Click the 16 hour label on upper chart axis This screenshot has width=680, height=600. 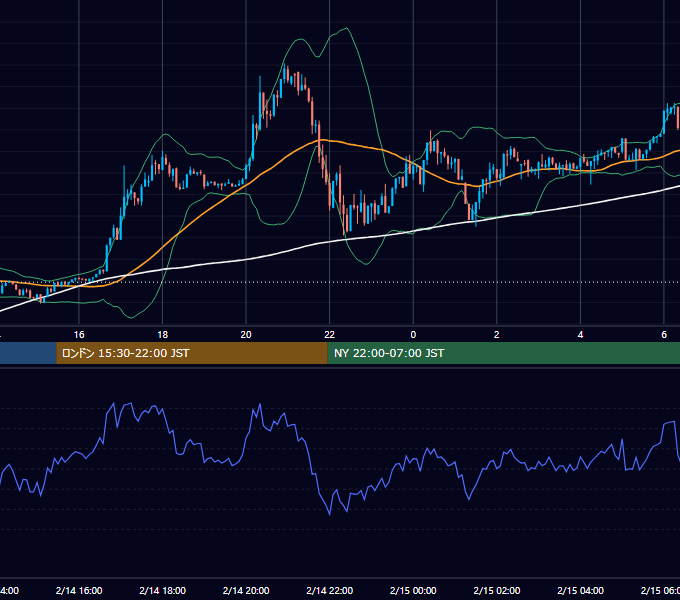point(79,335)
